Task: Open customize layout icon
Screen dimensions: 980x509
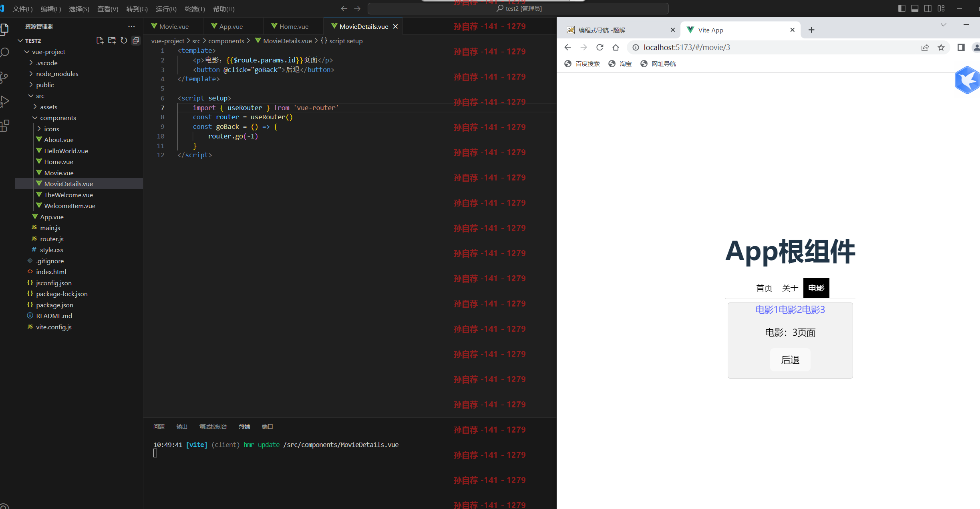Action: (941, 8)
